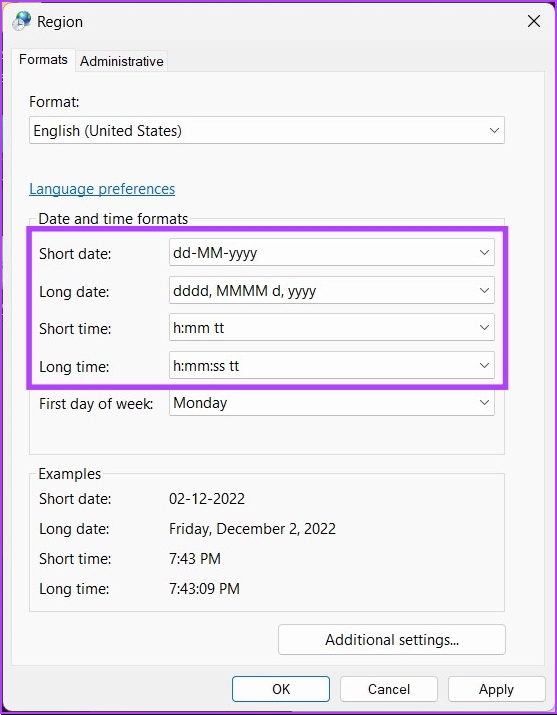Expand the Short date format dropdown
The height and width of the screenshot is (715, 557).
[332, 252]
